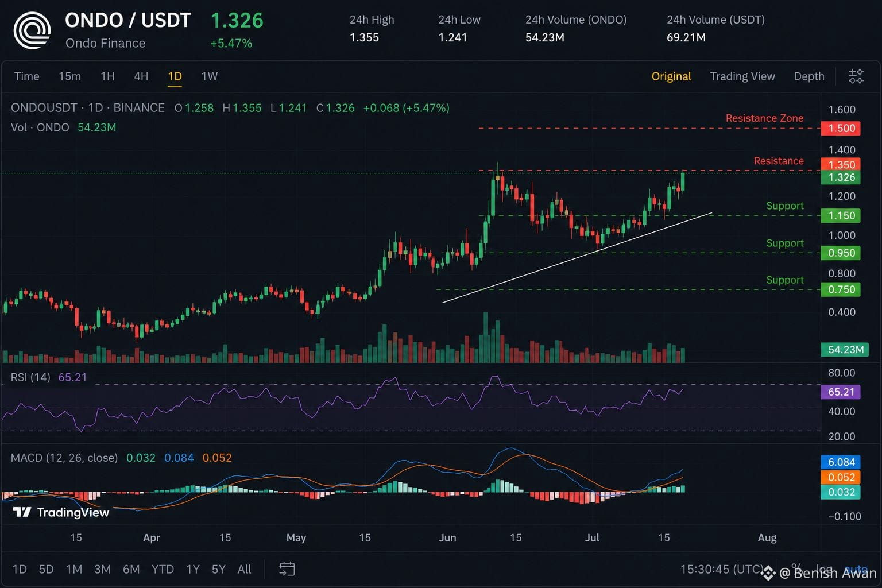
Task: Click the red 1.500 price axis tag
Action: pos(841,128)
